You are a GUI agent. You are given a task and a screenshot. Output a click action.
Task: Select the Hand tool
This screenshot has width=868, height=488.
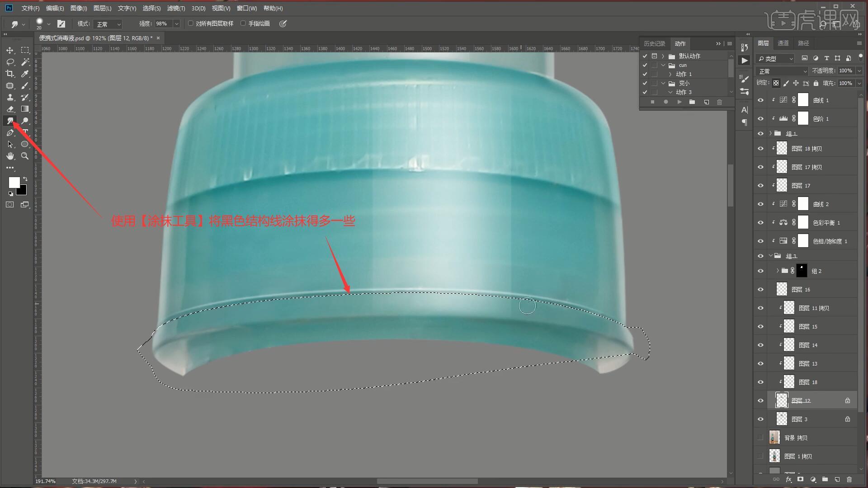[x=10, y=156]
